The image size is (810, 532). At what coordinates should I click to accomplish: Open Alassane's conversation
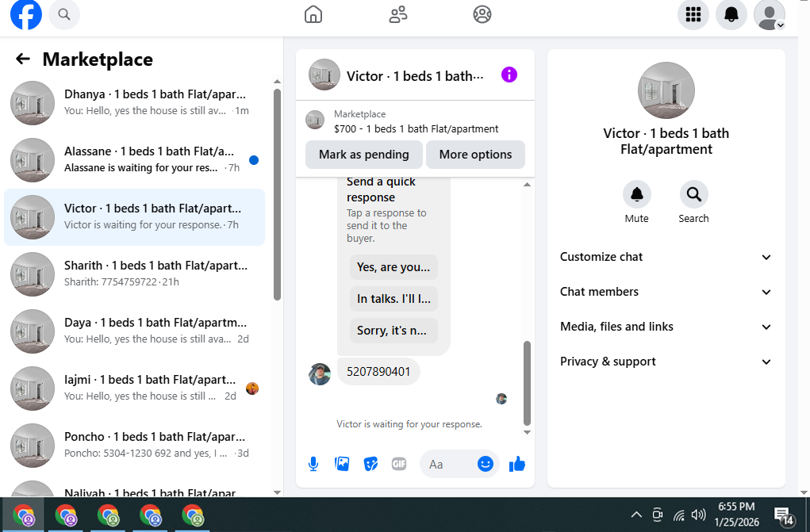[134, 160]
